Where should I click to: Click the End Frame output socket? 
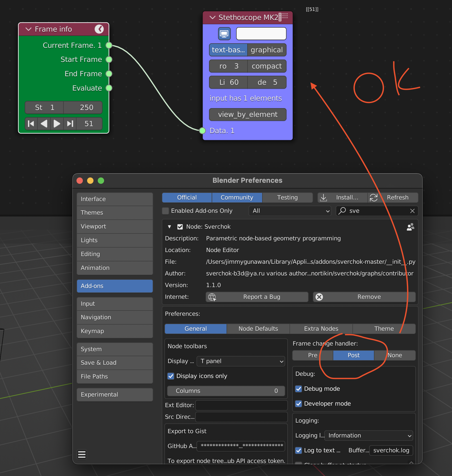(x=109, y=74)
